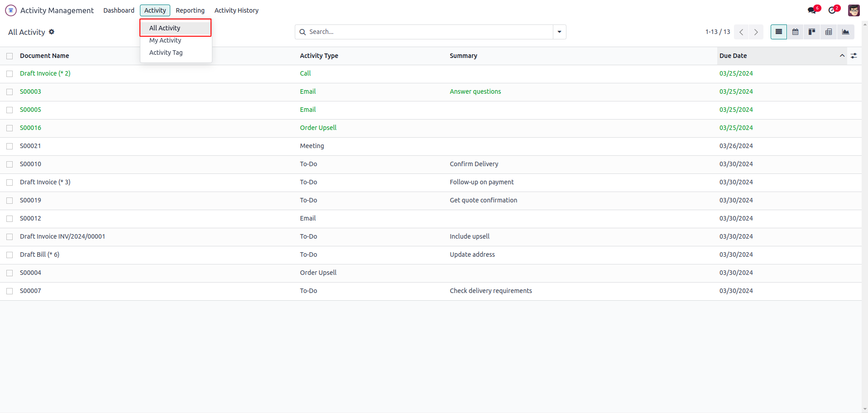Screen dimensions: 868x413
Task: Open the activities clock icon
Action: (x=833, y=10)
